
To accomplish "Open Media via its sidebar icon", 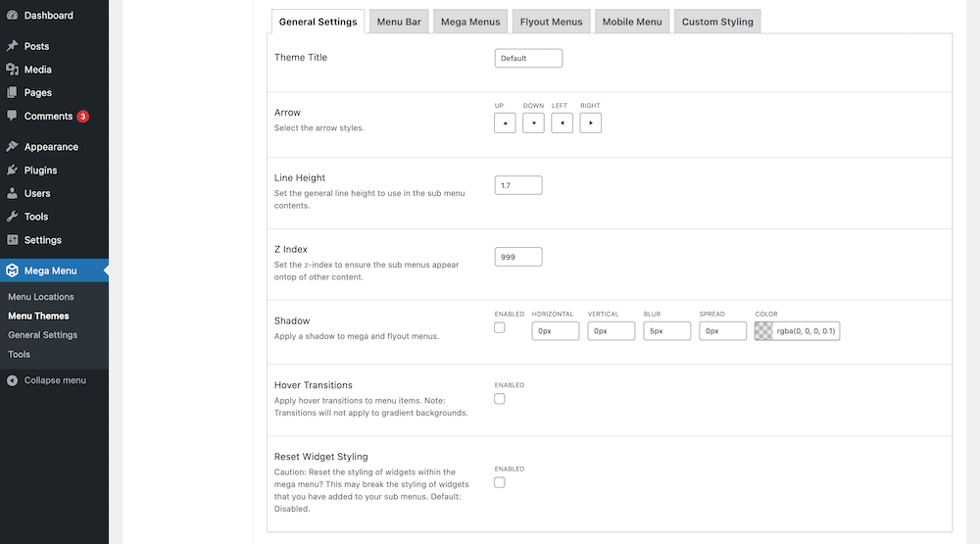I will (x=12, y=70).
